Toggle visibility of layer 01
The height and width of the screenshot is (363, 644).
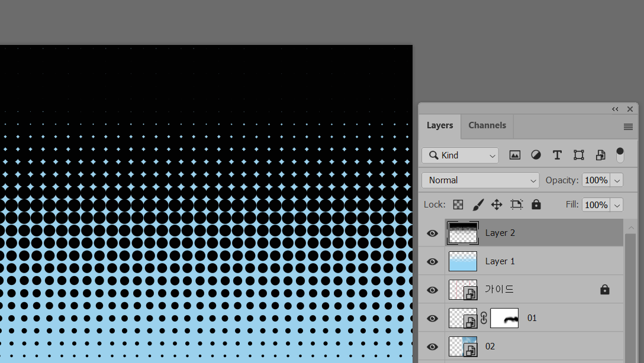click(432, 318)
